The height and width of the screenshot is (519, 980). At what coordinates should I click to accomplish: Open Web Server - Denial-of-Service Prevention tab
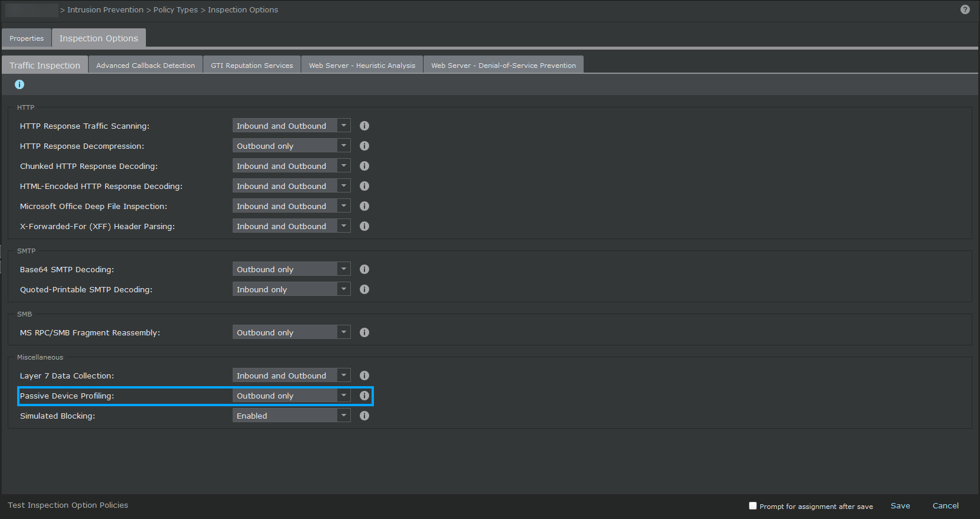point(503,65)
